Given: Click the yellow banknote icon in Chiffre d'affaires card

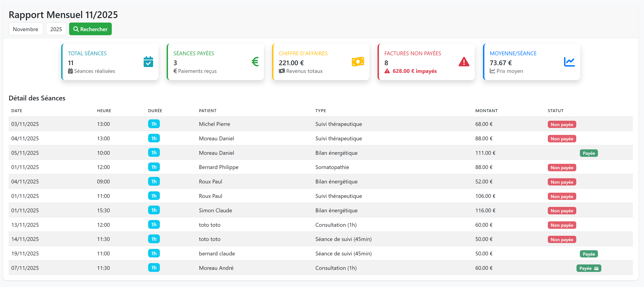Looking at the screenshot, I should click(357, 62).
